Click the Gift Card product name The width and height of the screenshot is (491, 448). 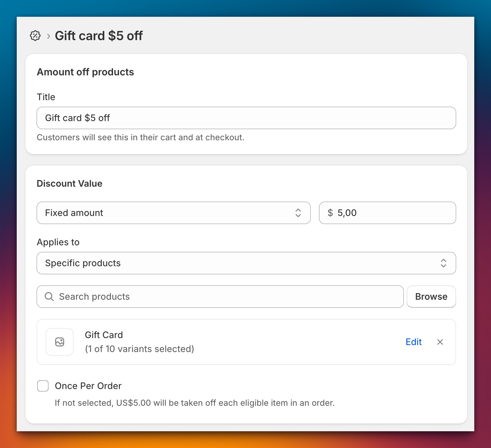104,335
